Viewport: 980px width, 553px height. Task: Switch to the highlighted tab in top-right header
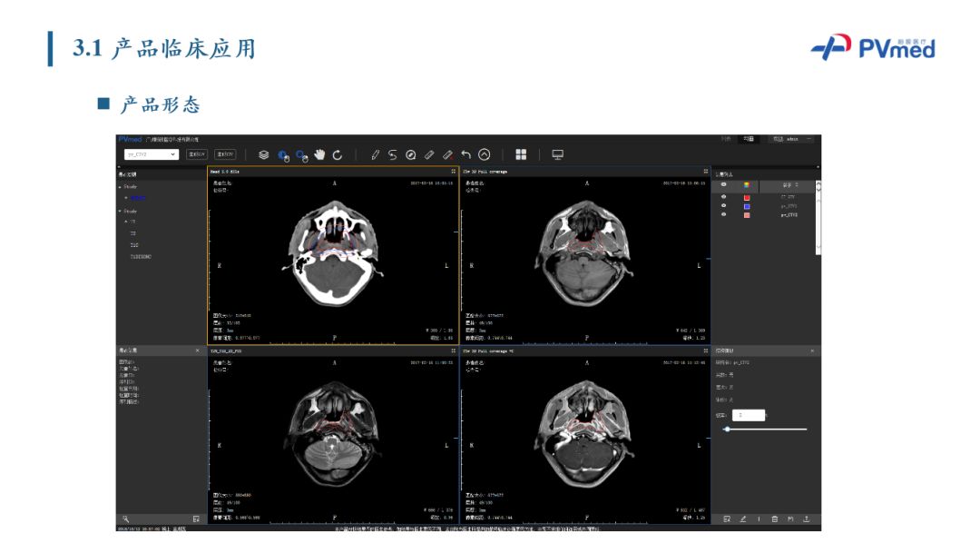point(749,139)
